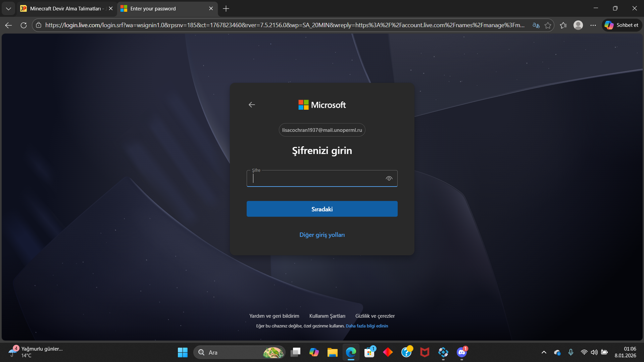Open the blue diamond-pattern taskbar app
644x362 pixels.
click(443, 352)
